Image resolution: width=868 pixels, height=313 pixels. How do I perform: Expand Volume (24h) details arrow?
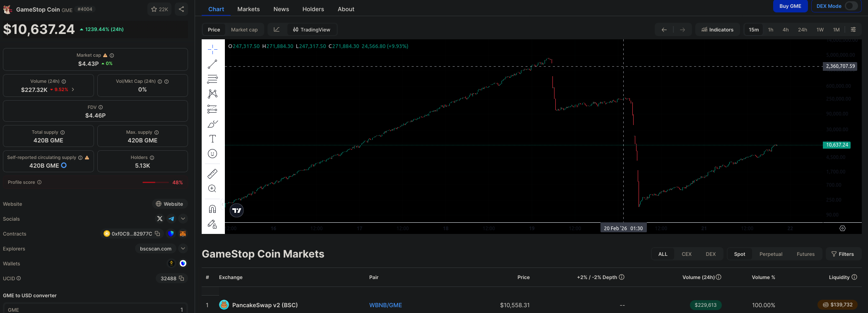[x=73, y=89]
